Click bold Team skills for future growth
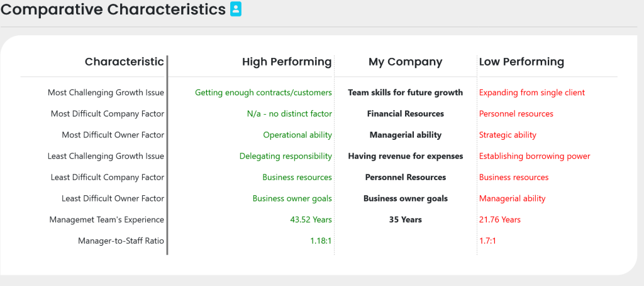Image resolution: width=644 pixels, height=286 pixels. (405, 93)
